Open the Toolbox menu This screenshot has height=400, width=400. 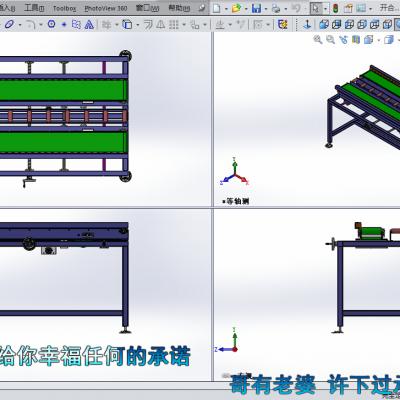[x=65, y=8]
